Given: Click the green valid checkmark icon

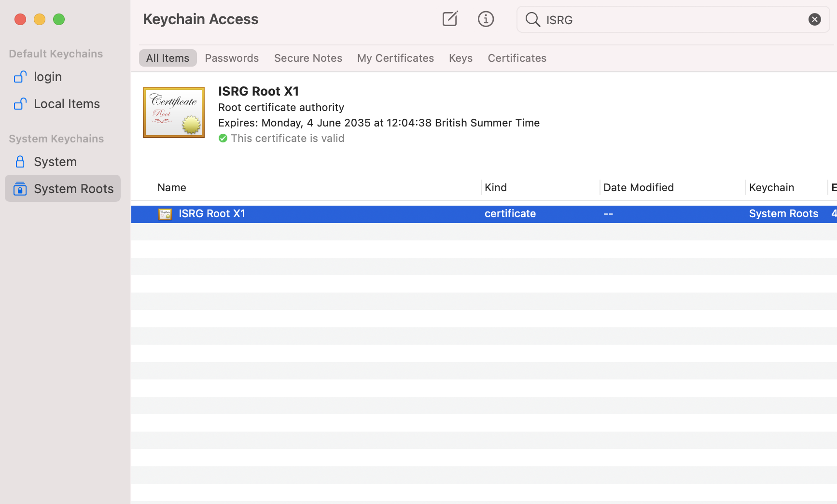Looking at the screenshot, I should click(223, 139).
